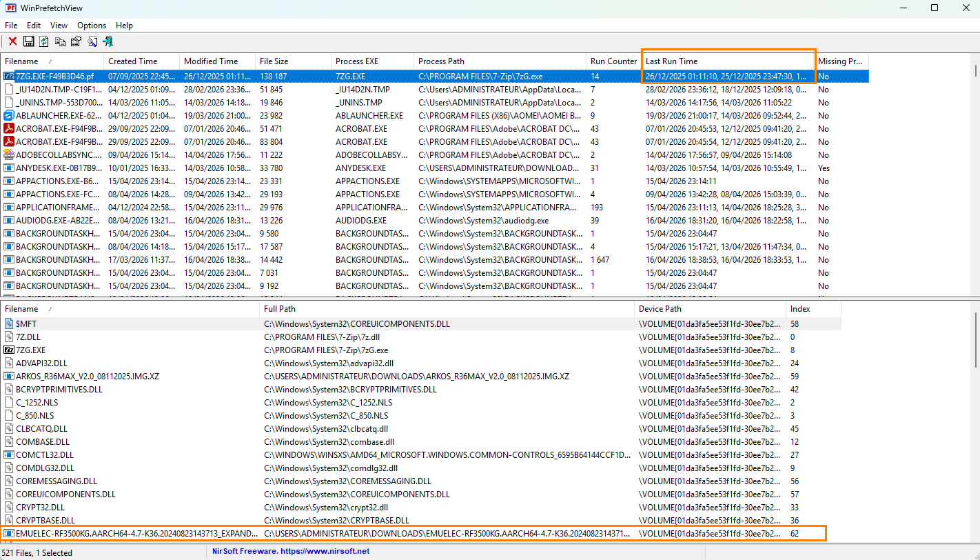Sort by File Size column header
The image size is (980, 560).
293,61
